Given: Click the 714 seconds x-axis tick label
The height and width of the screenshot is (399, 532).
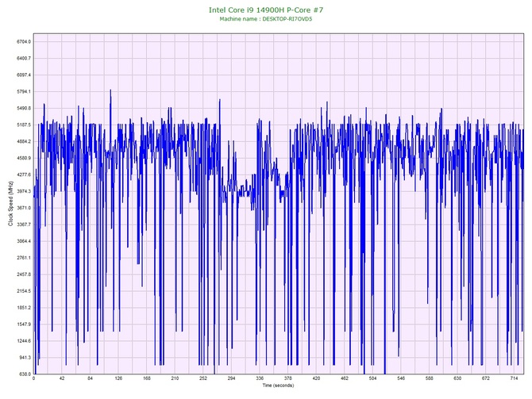Looking at the screenshot, I should tap(514, 378).
